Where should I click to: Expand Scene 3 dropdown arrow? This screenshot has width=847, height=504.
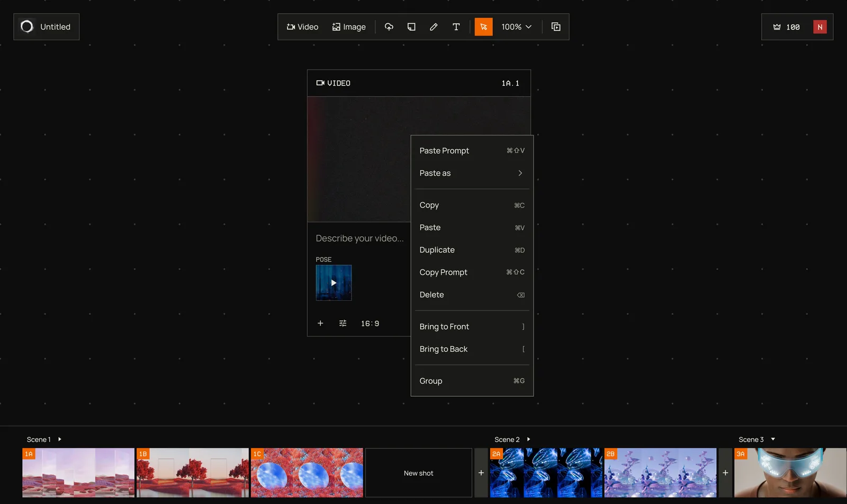tap(773, 439)
